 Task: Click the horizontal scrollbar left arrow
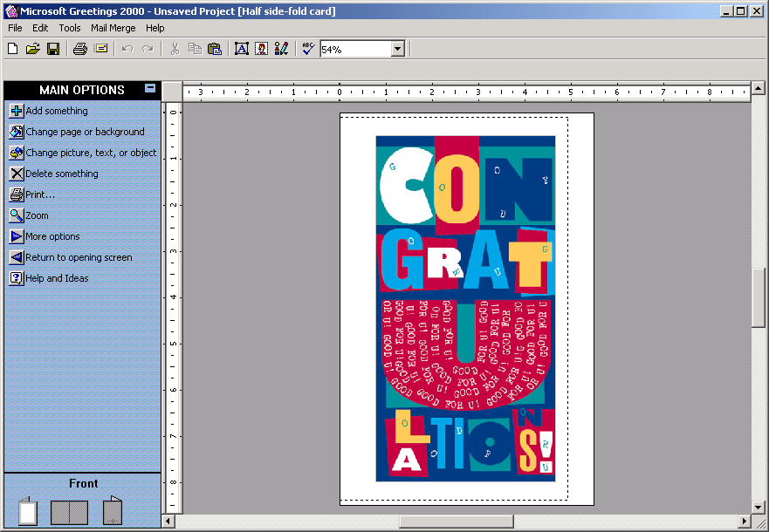click(168, 522)
